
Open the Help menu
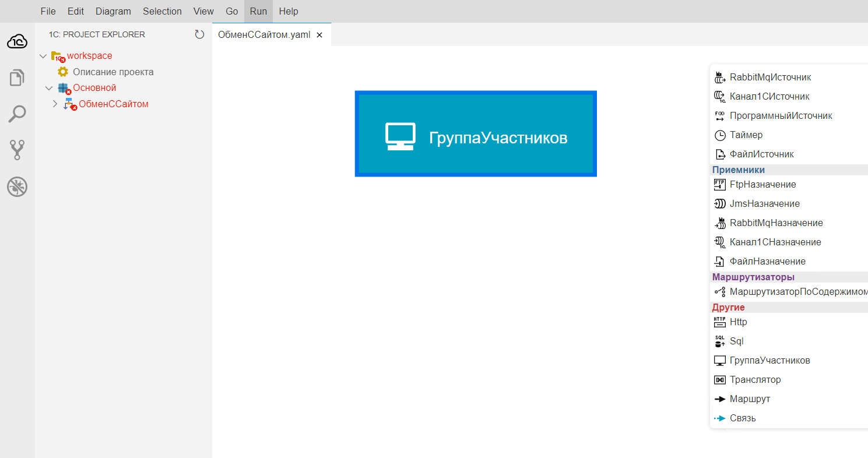[289, 11]
